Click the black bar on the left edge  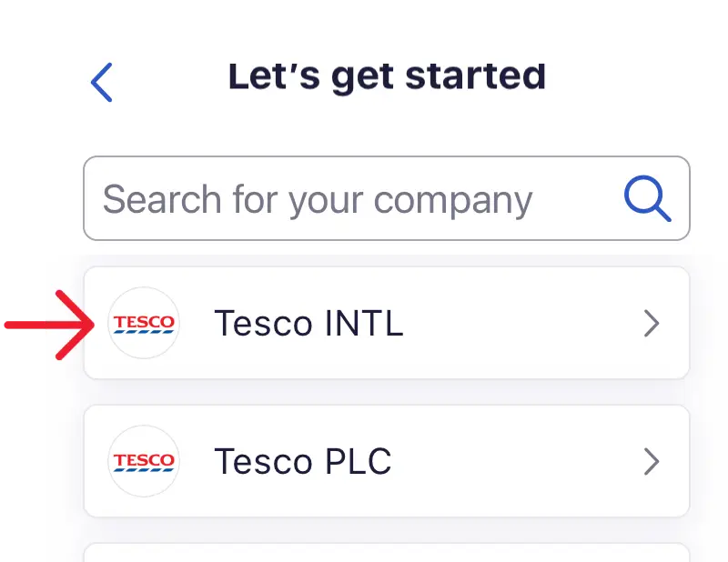point(21,182)
